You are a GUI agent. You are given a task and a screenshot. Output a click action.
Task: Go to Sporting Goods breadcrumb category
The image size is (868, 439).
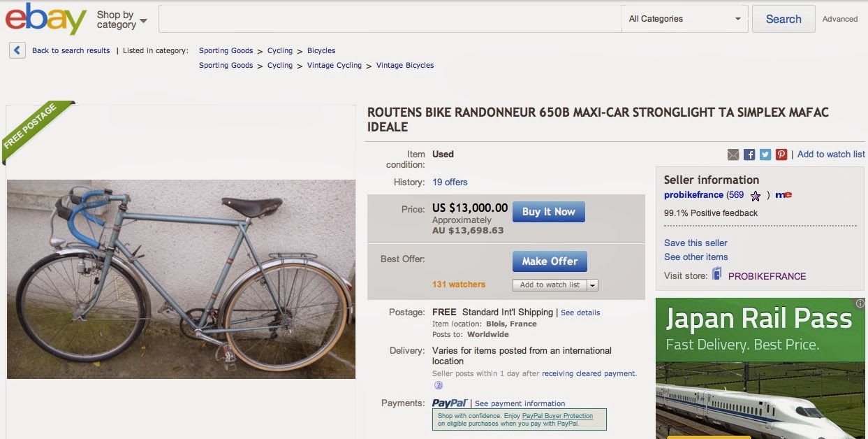tap(226, 51)
